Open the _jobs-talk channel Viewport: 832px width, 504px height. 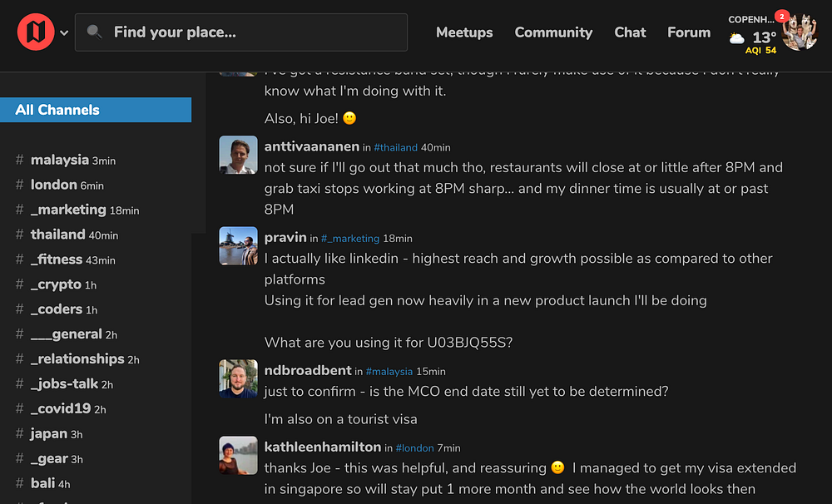point(65,384)
